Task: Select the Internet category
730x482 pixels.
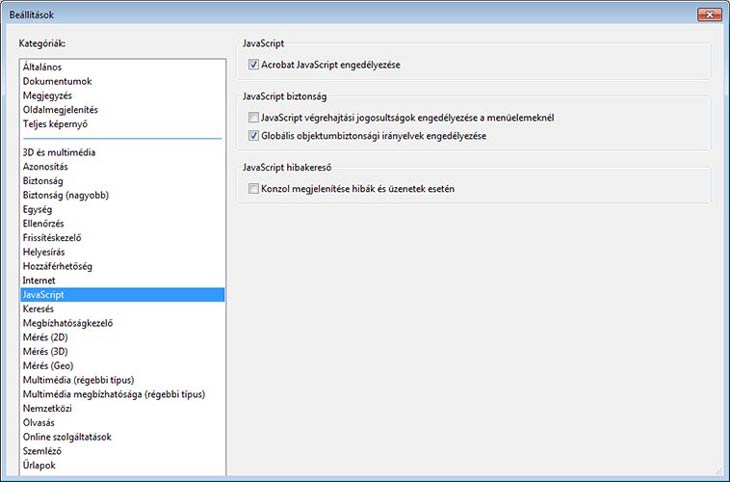Action: tap(123, 280)
